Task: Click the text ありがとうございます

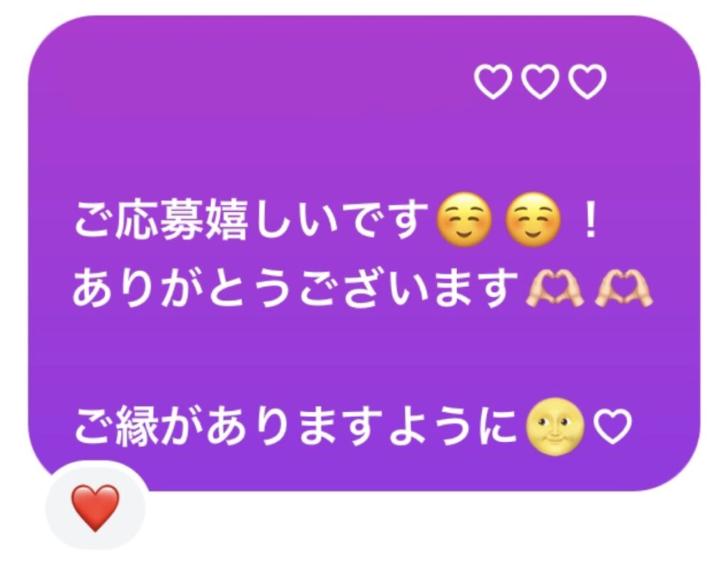Action: tap(296, 289)
